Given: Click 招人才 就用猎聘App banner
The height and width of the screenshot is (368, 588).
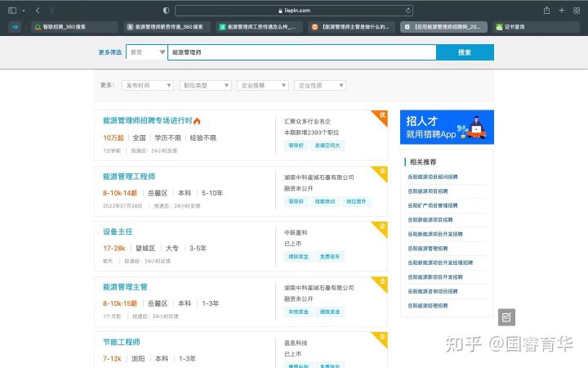Looking at the screenshot, I should [x=447, y=127].
